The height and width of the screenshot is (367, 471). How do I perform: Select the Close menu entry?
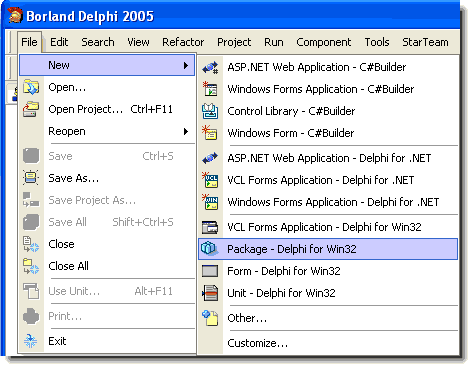(107, 244)
